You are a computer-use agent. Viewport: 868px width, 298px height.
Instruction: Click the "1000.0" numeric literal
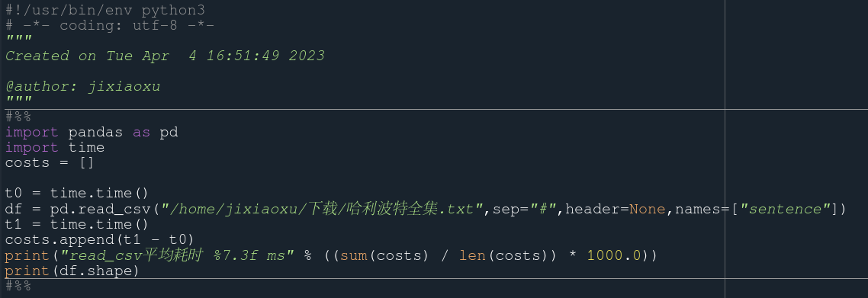click(614, 255)
